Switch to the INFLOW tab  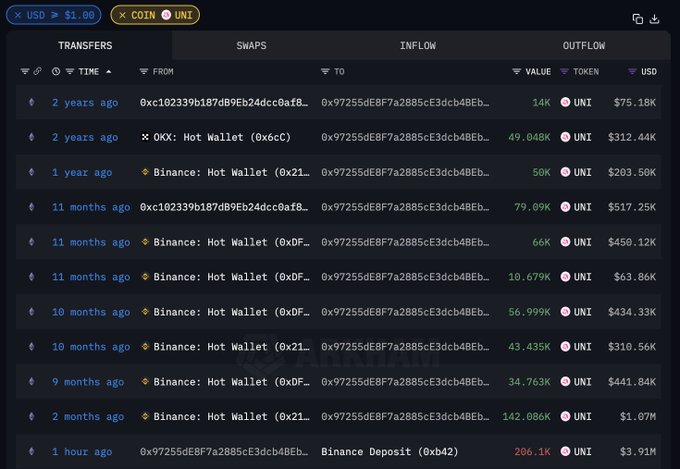click(x=418, y=46)
